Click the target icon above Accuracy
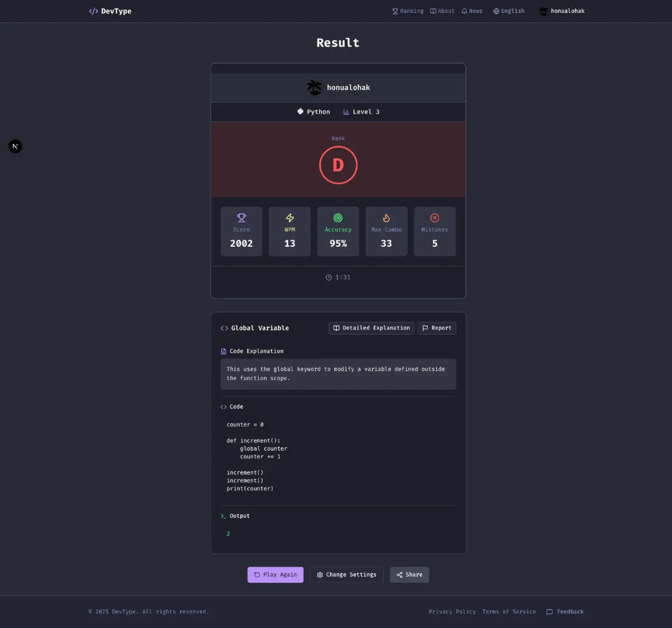The image size is (672, 628). (x=338, y=218)
